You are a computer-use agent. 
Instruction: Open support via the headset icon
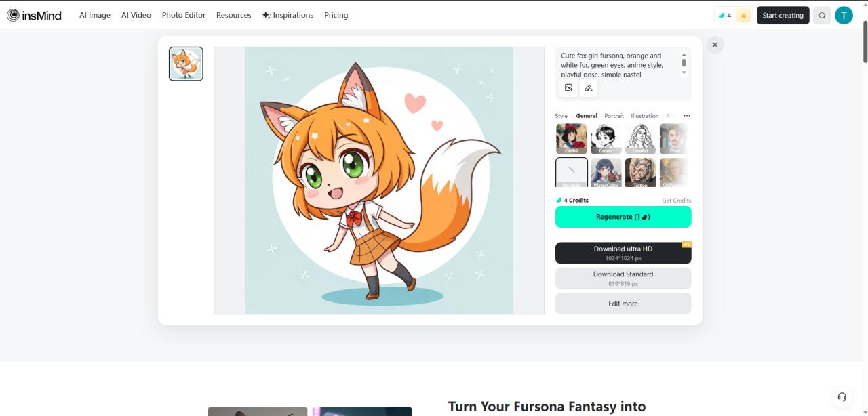pyautogui.click(x=842, y=396)
